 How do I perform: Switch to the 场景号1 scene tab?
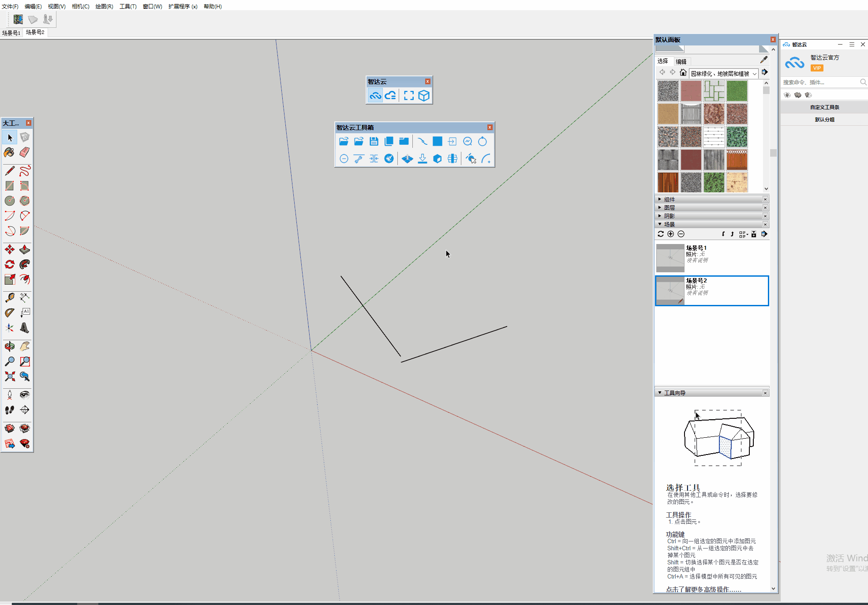tap(11, 33)
